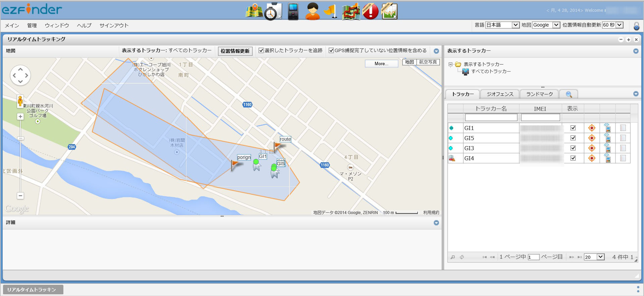Click the stopwatch history icon
The width and height of the screenshot is (644, 296).
click(273, 12)
